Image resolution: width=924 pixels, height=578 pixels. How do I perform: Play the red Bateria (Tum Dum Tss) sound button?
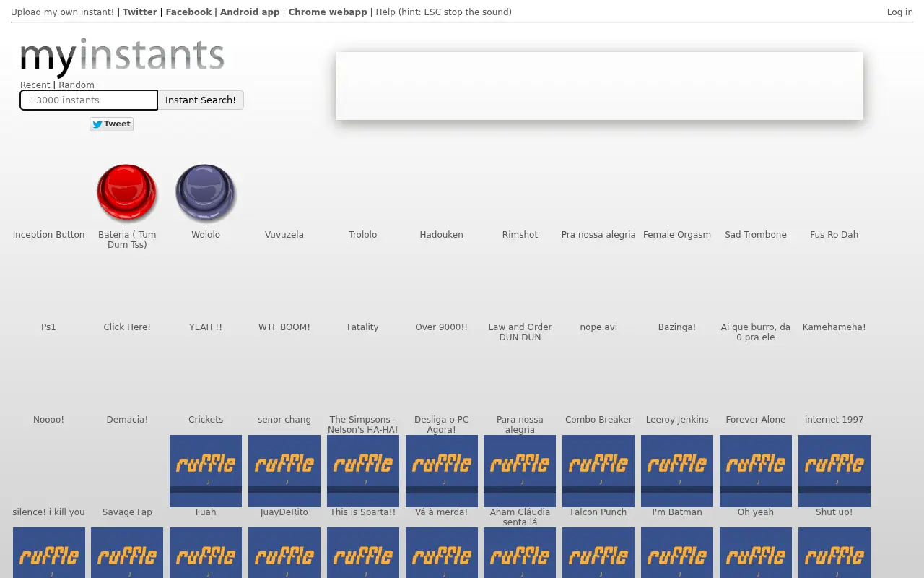[x=127, y=193]
